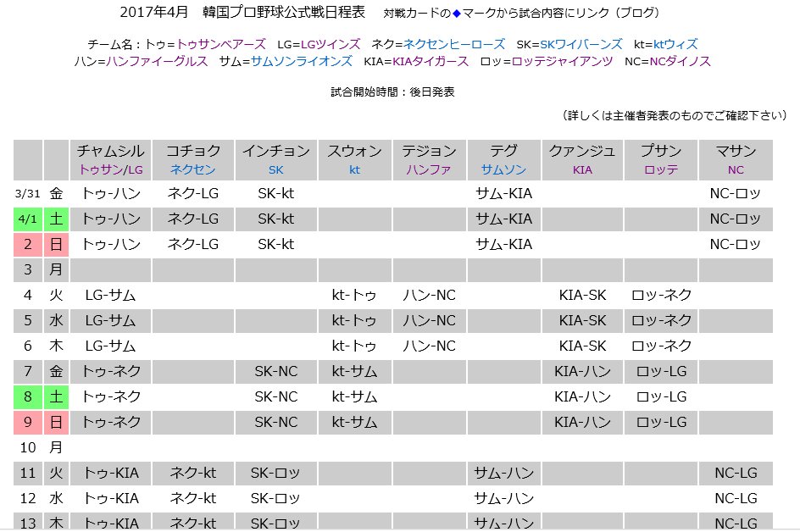
Task: Select the pink date cell 9
Action: (x=28, y=423)
